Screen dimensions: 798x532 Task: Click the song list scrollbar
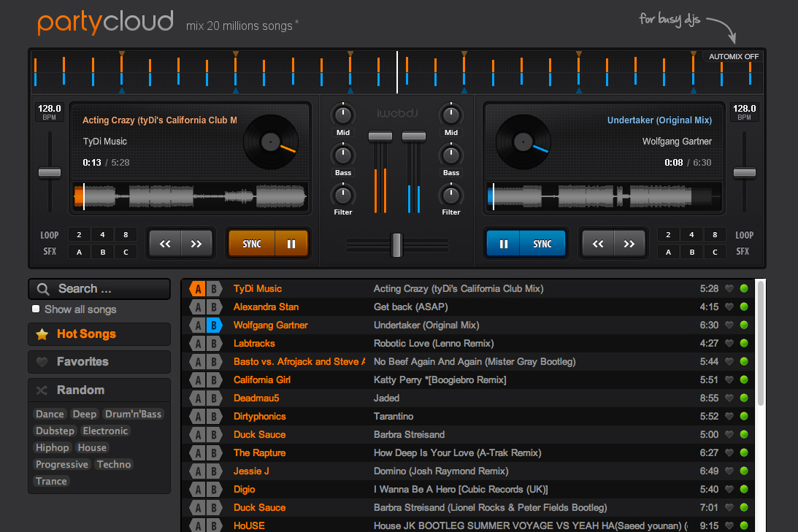(761, 343)
